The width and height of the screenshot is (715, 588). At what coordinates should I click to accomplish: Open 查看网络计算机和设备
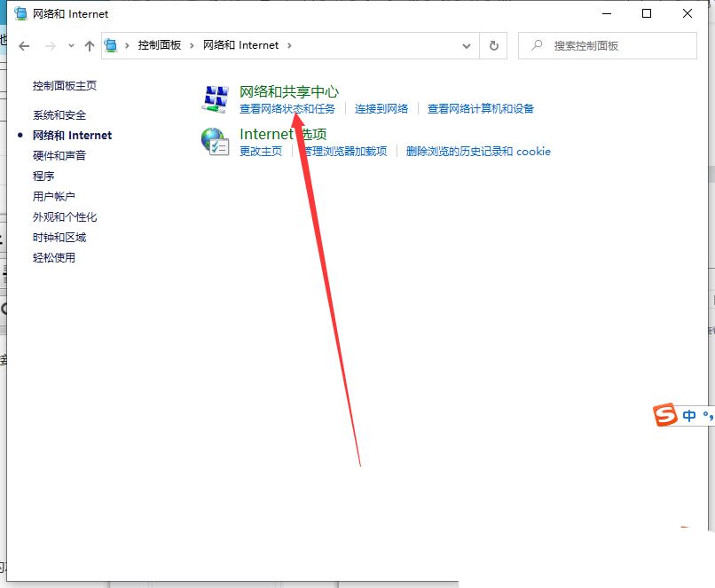click(480, 107)
